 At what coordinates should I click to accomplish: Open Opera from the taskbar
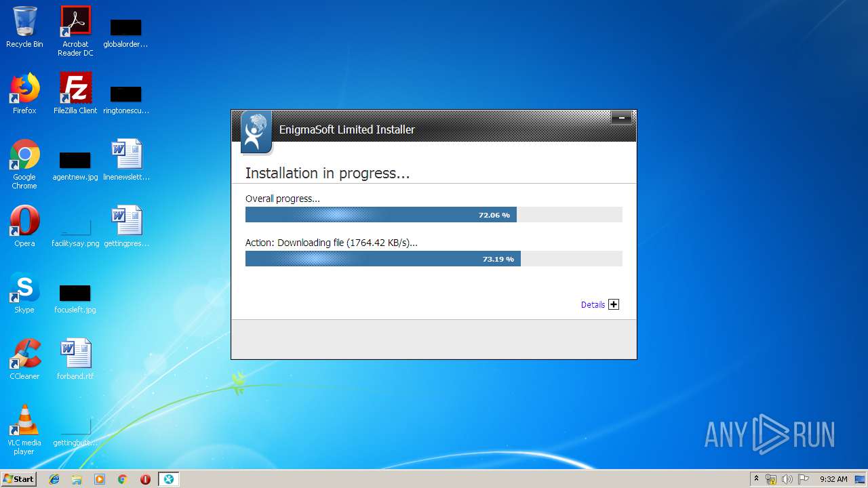pyautogui.click(x=145, y=479)
